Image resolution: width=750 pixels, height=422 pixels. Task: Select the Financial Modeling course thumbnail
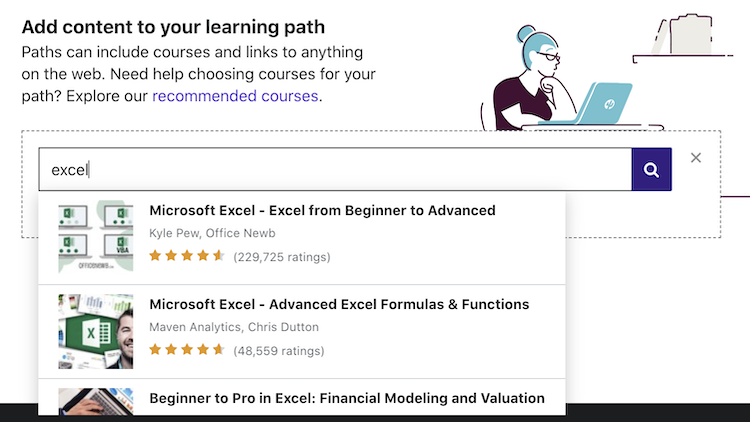coord(95,401)
